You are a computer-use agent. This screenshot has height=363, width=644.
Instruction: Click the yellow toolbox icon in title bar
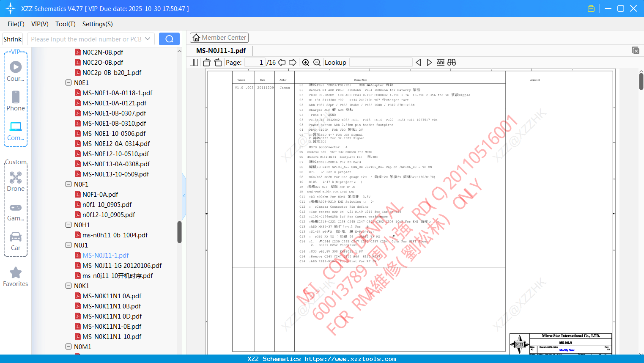pyautogui.click(x=591, y=8)
